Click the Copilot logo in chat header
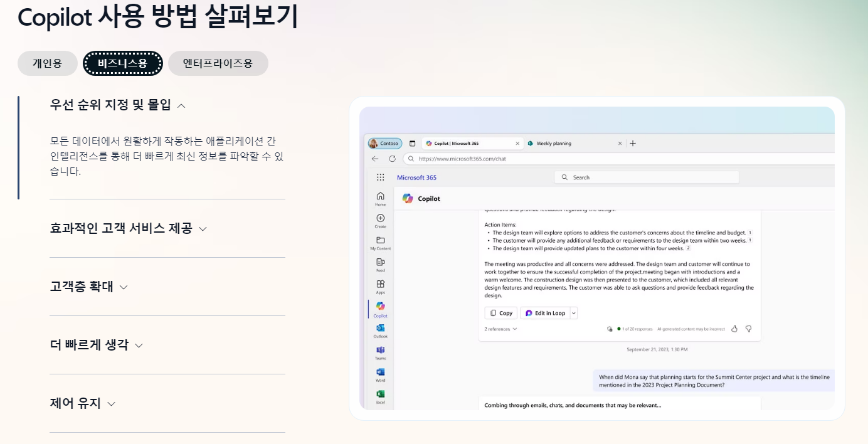 pos(408,198)
